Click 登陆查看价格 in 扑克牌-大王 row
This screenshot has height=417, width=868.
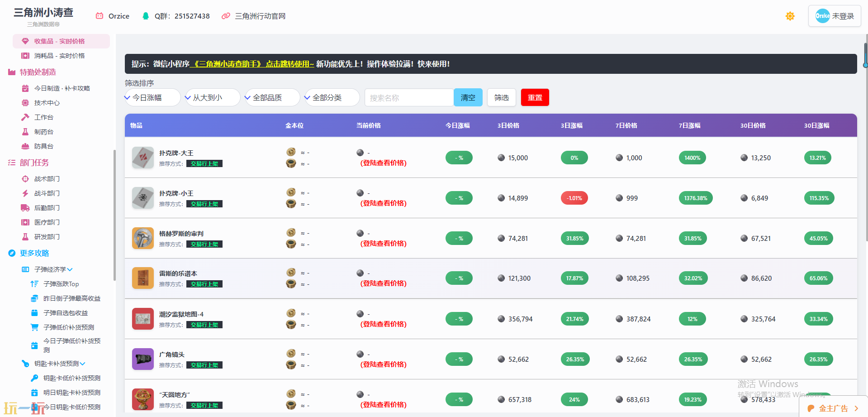tap(384, 163)
